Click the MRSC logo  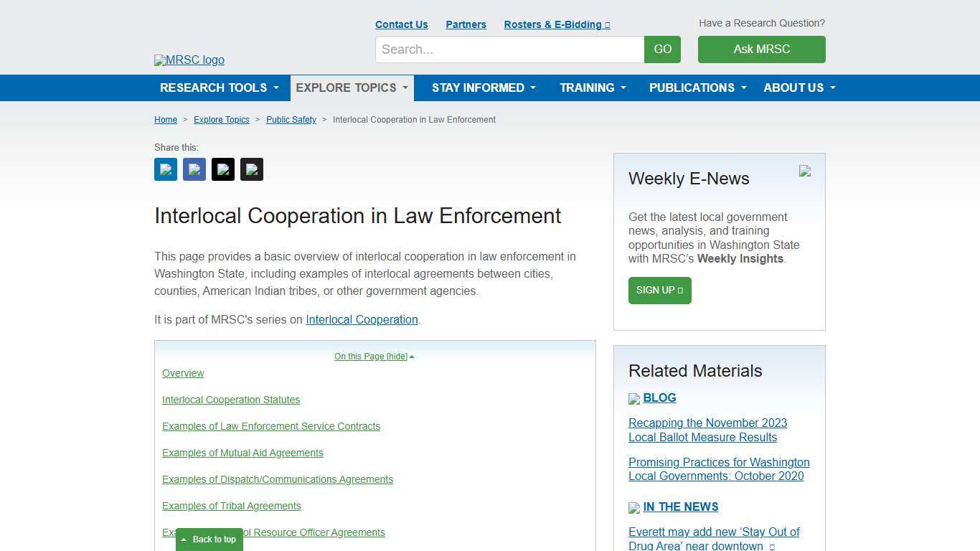(x=189, y=60)
